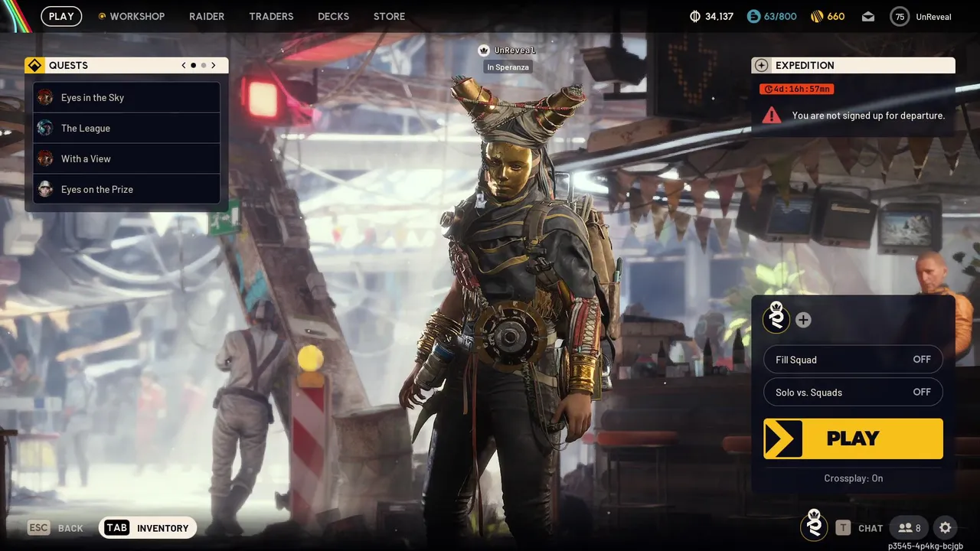980x551 pixels.
Task: Open the mail envelope icon
Action: pyautogui.click(x=868, y=16)
